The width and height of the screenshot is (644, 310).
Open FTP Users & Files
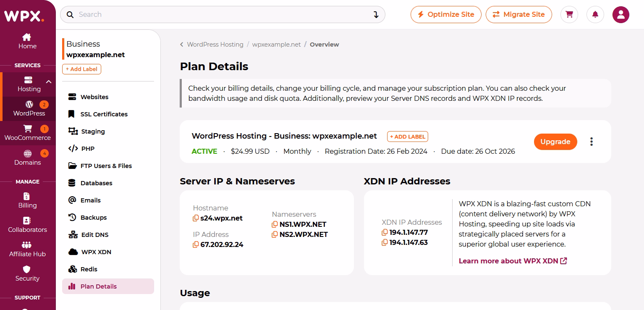coord(108,166)
